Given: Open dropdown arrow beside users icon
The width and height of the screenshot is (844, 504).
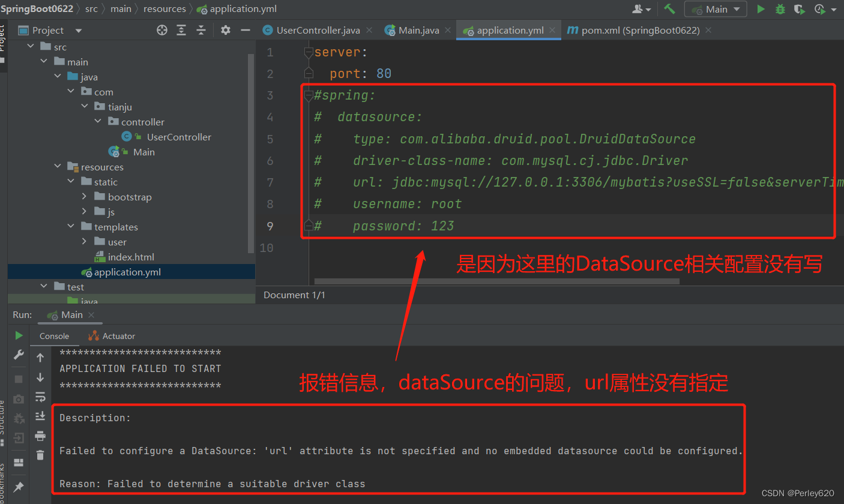Looking at the screenshot, I should pos(649,10).
